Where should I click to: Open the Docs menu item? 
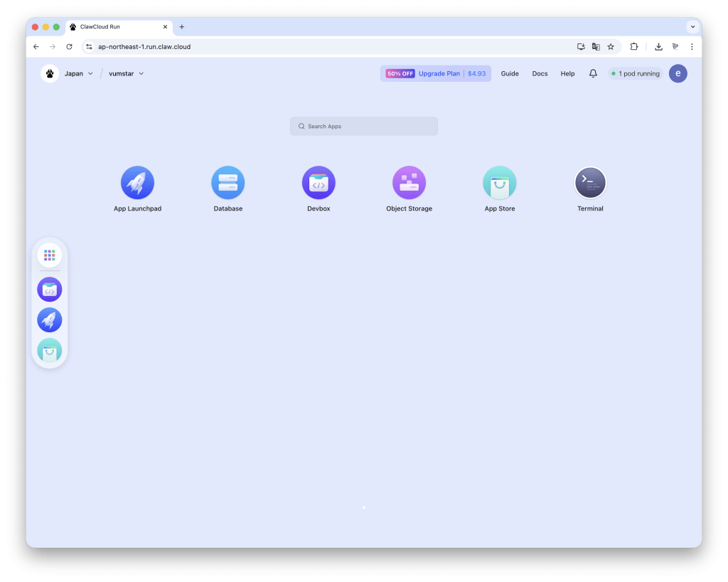[x=540, y=73]
